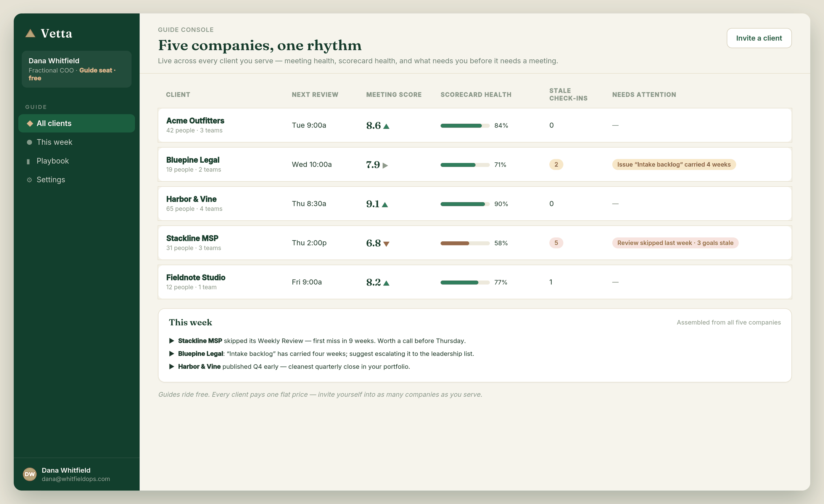
Task: Click the up-trend arrow next to 9.1
Action: [x=385, y=205]
